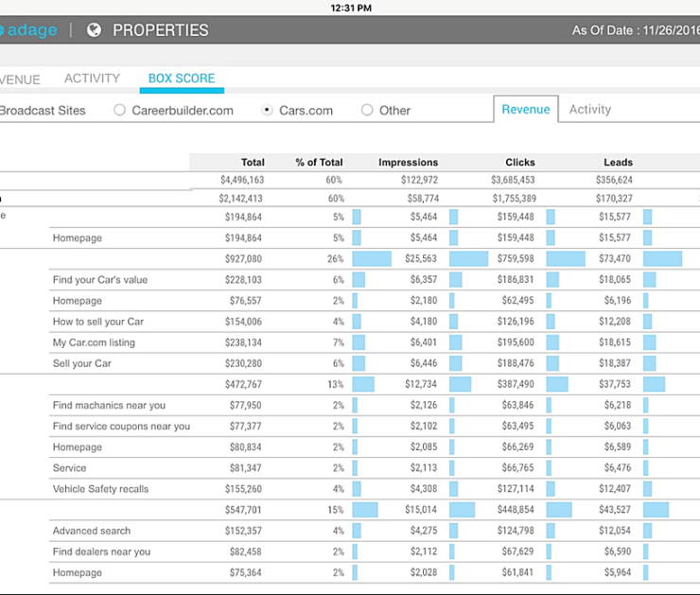Click the $152,357 total cell
This screenshot has width=700, height=595.
[243, 532]
